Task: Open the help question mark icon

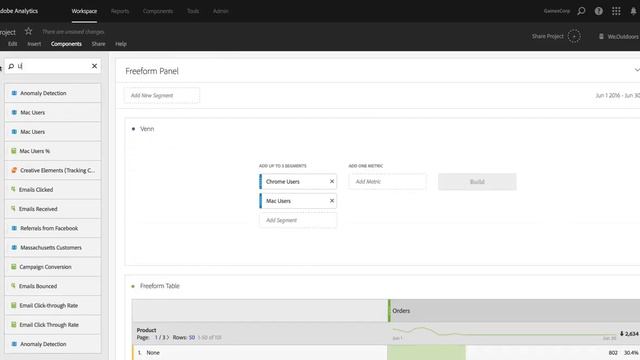Action: tap(598, 11)
